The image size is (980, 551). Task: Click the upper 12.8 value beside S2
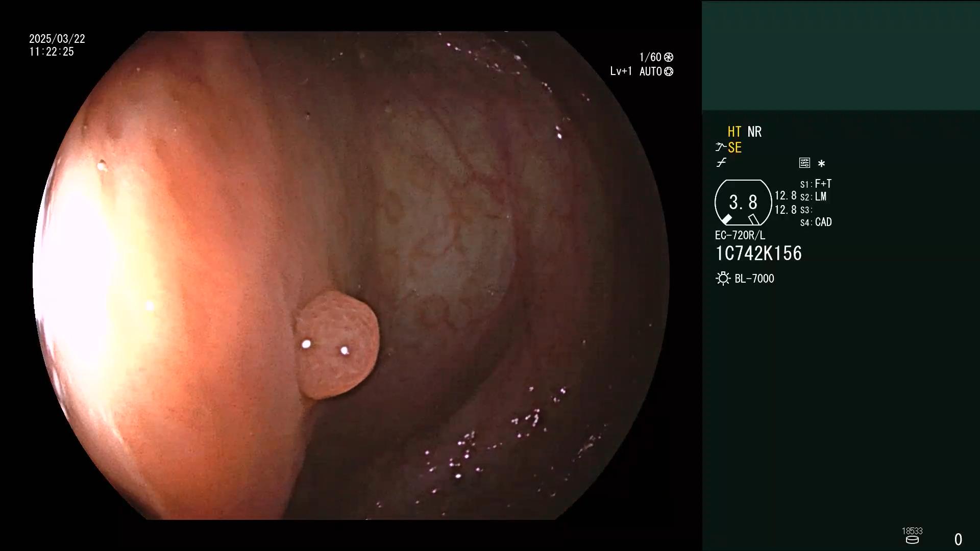pyautogui.click(x=786, y=196)
